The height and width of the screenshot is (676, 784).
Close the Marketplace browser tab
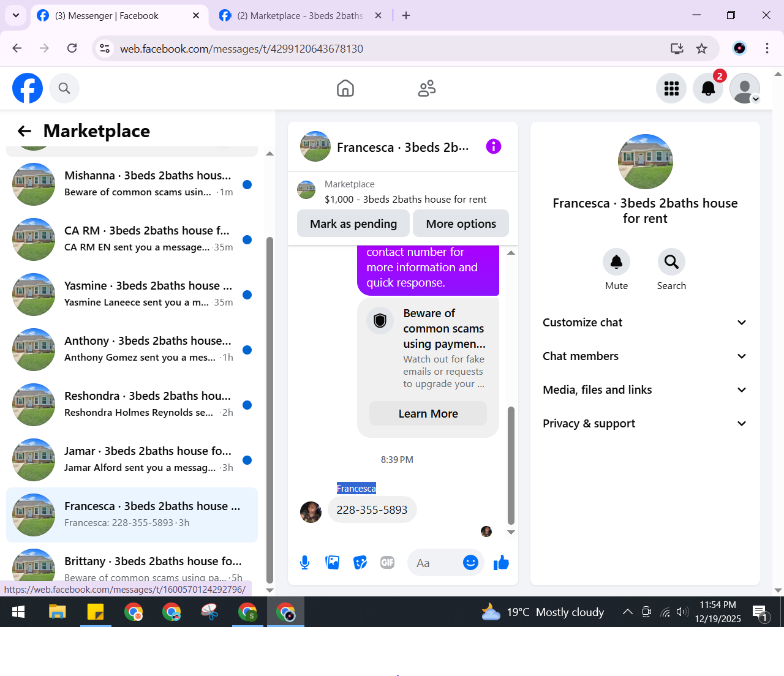click(x=379, y=15)
